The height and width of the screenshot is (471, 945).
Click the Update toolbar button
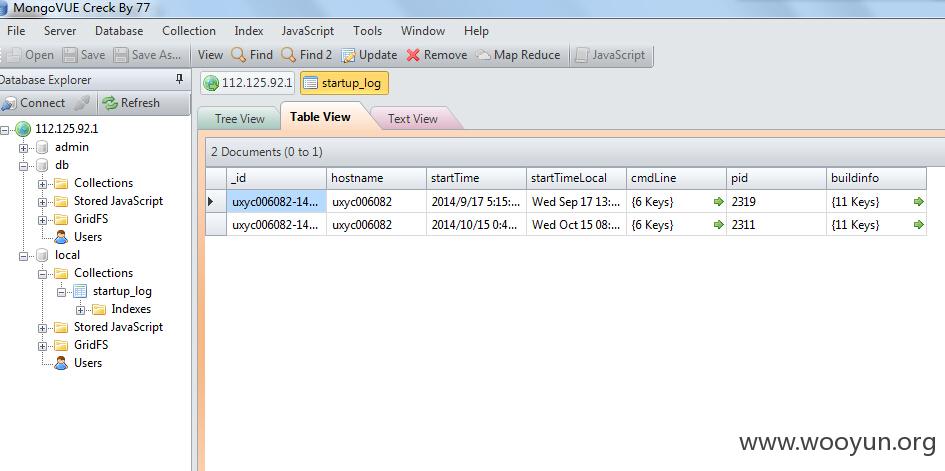tap(369, 55)
